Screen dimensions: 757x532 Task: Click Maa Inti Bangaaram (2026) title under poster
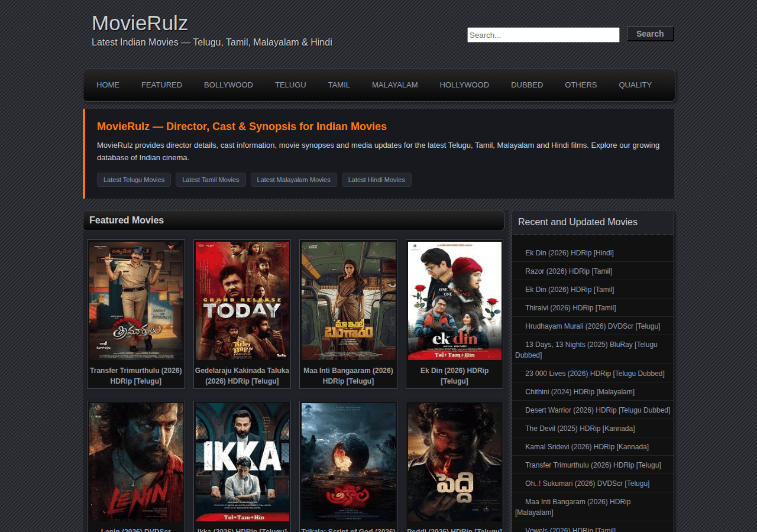point(348,376)
